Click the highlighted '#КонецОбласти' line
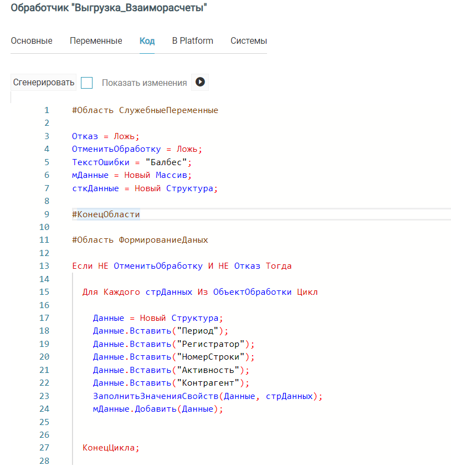This screenshot has width=451, height=476. (x=106, y=214)
